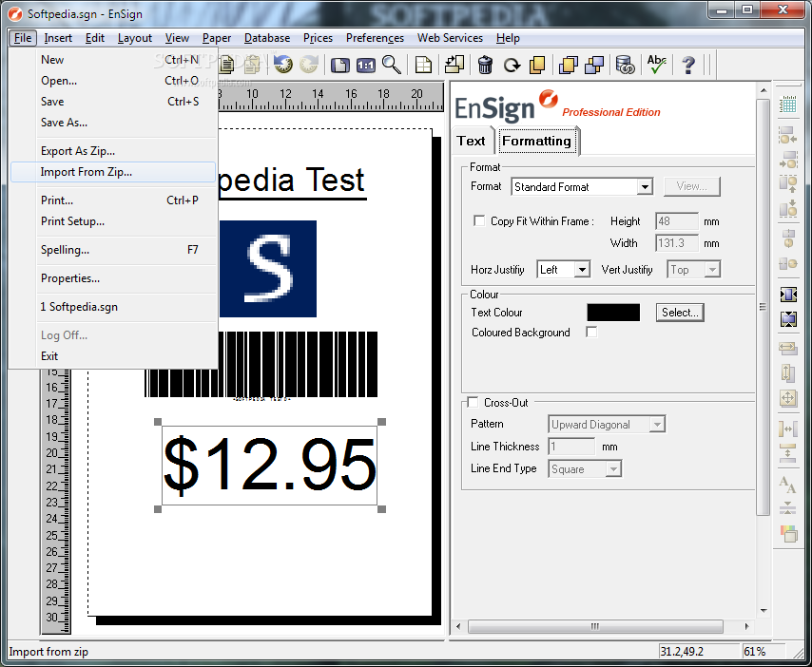812x667 pixels.
Task: Click the rotate arrow icon
Action: point(512,66)
